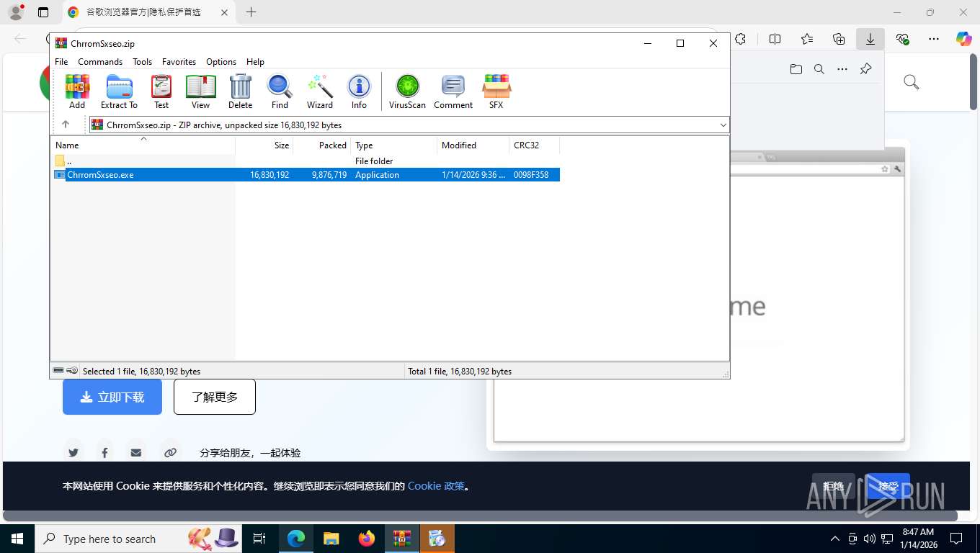The height and width of the screenshot is (553, 980).
Task: Open Edge split screen icon
Action: coord(775,39)
